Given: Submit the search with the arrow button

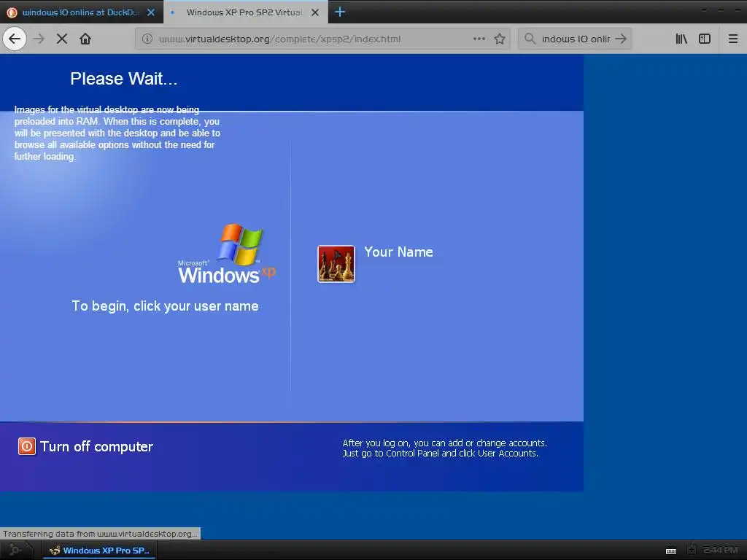Looking at the screenshot, I should coord(620,39).
